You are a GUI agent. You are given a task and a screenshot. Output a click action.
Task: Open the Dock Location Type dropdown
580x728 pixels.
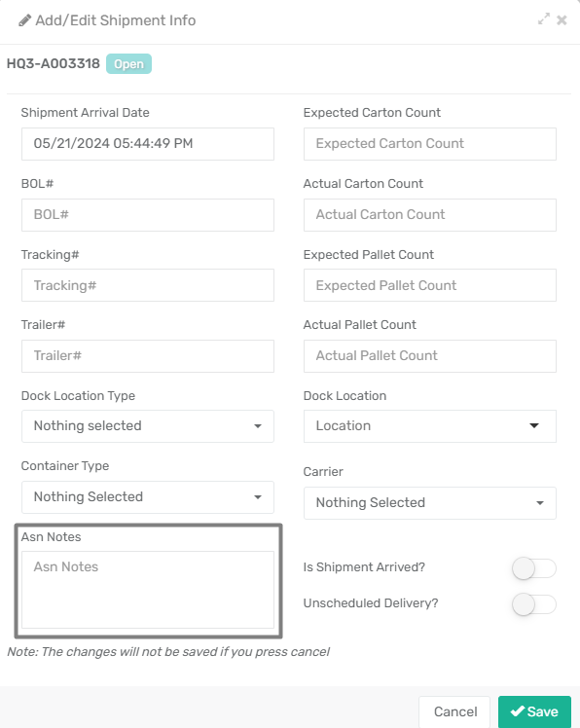pos(148,426)
